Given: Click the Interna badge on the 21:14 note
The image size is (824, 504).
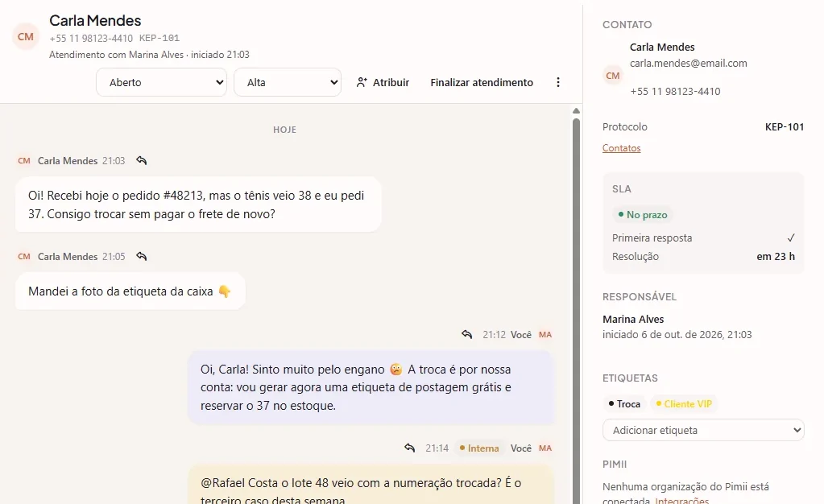Looking at the screenshot, I should tap(479, 448).
